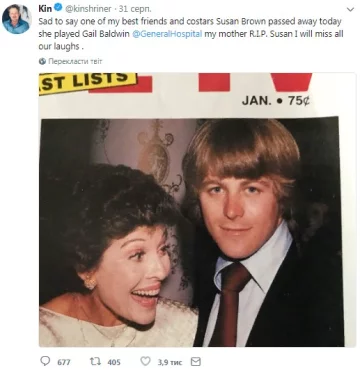Open the @kinshriner handle link
This screenshot has height=370, width=360.
(x=88, y=9)
